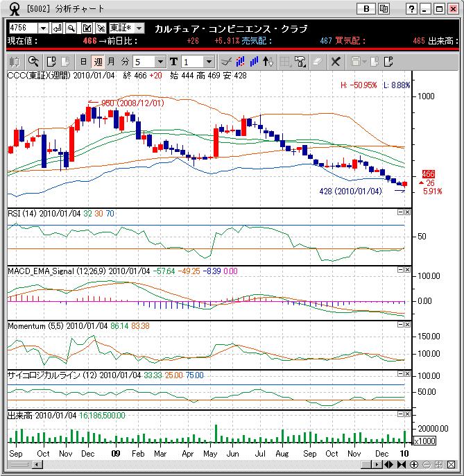
Task: Switch to daily chart with 日 button
Action: pos(83,62)
